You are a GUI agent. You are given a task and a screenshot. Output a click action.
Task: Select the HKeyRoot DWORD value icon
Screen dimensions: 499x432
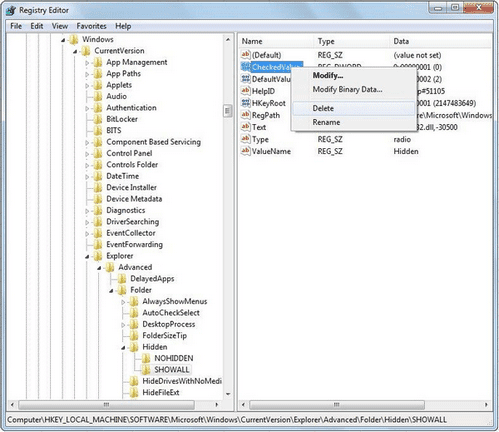pos(246,103)
